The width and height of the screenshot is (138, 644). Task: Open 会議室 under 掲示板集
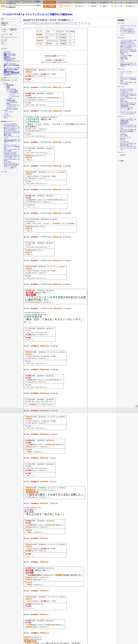coord(8,88)
